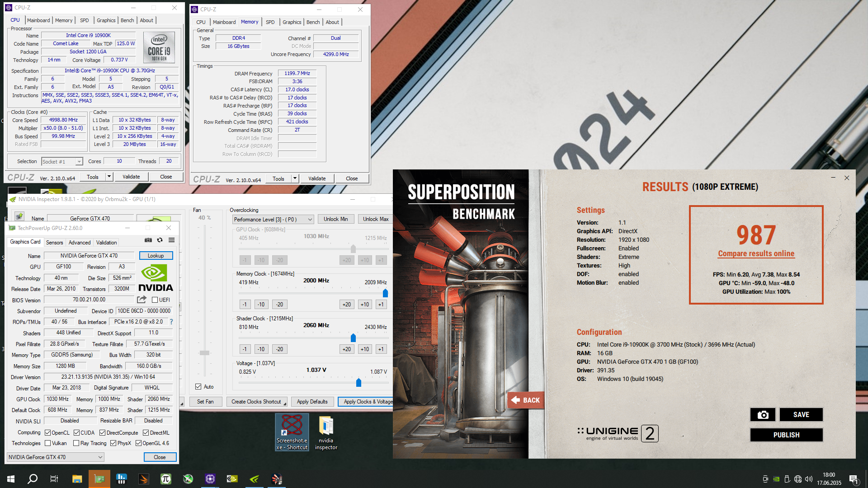Click Compare results online link

pyautogui.click(x=756, y=253)
